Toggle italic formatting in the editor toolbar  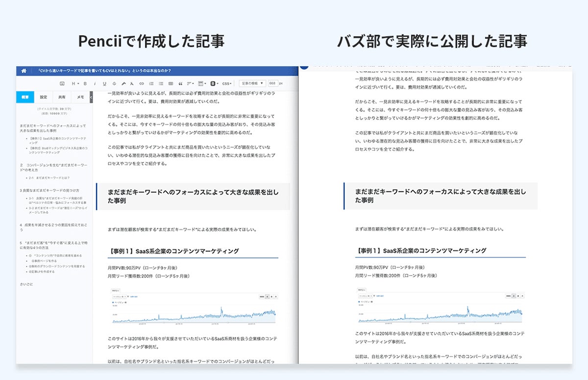[95, 84]
